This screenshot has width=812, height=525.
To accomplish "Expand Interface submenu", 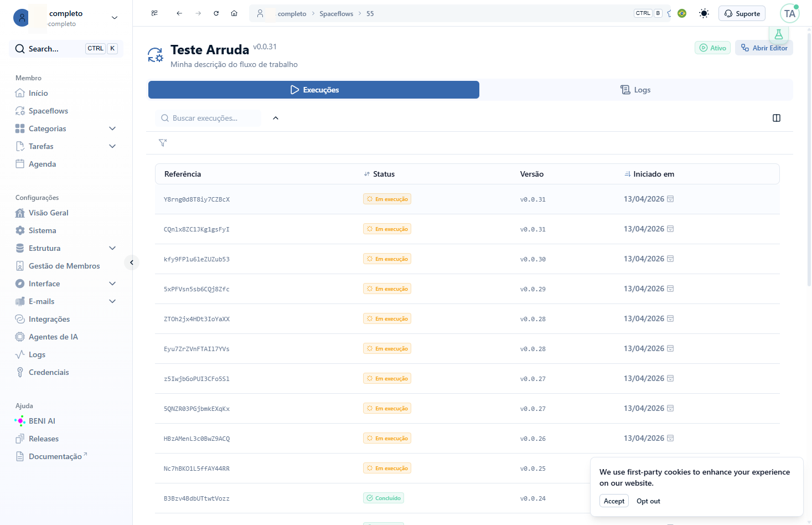I will tap(112, 284).
